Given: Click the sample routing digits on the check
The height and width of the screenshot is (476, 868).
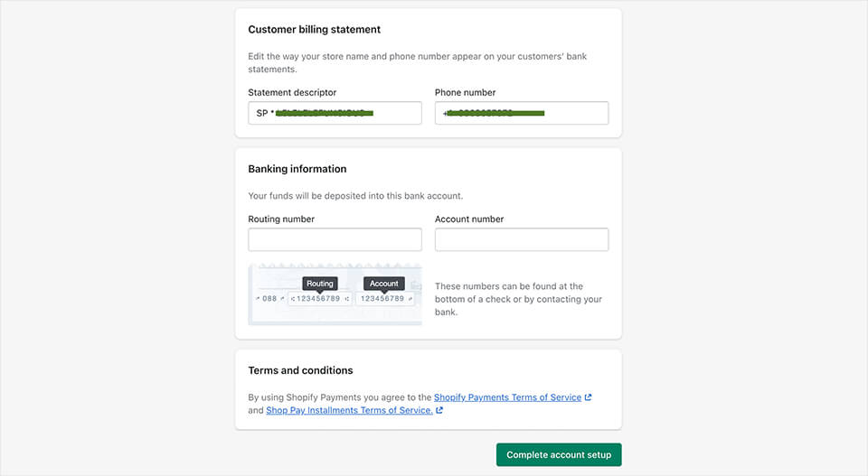Looking at the screenshot, I should click(x=320, y=298).
